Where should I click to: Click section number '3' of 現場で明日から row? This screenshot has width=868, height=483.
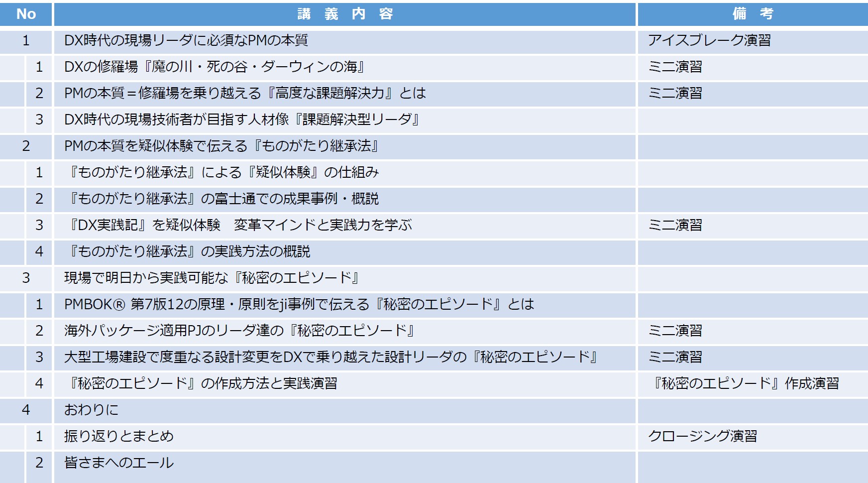26,278
